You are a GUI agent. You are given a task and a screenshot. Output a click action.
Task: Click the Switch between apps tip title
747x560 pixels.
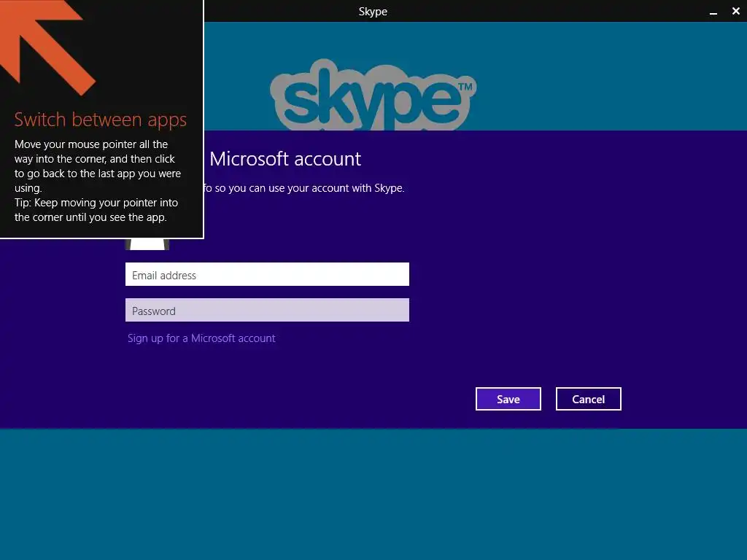[x=100, y=120]
